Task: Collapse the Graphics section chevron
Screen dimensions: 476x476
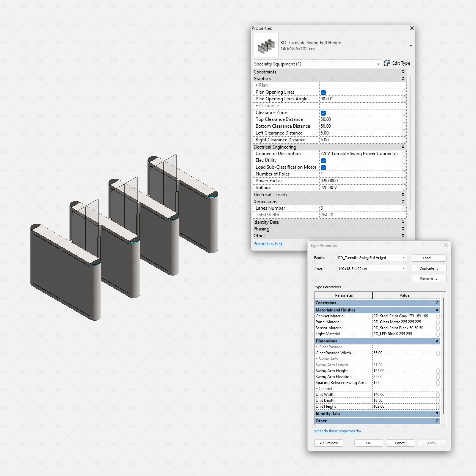Action: pyautogui.click(x=403, y=78)
